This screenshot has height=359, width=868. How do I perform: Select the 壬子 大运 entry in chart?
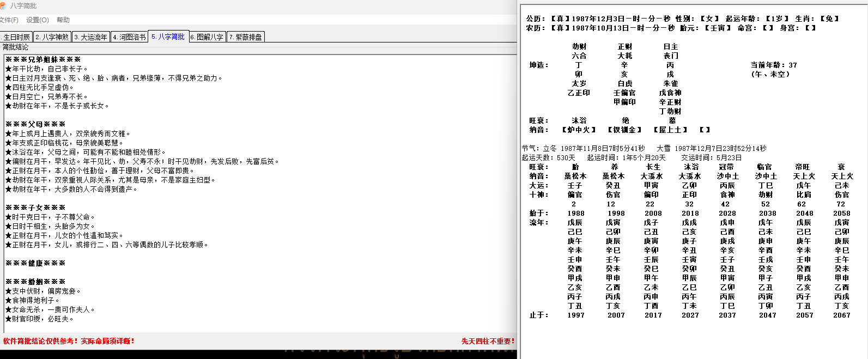575,186
